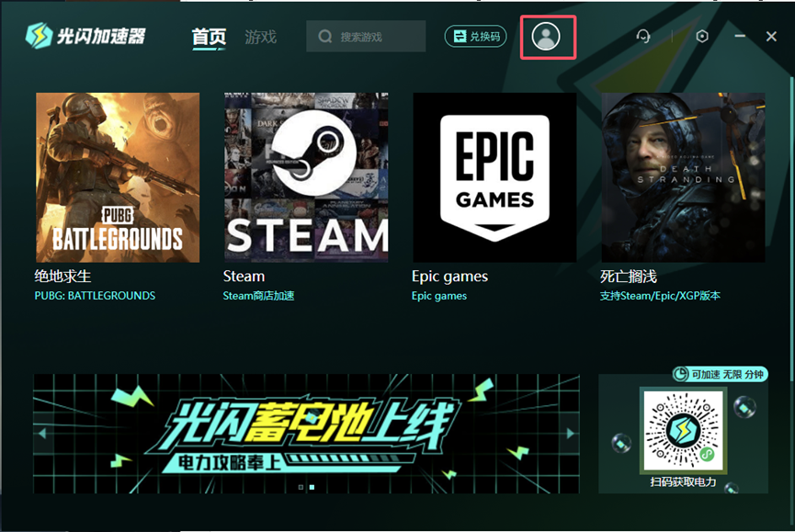Viewport: 795px width, 532px height.
Task: Select the PUBG Battlegrounds cover
Action: coord(118,177)
